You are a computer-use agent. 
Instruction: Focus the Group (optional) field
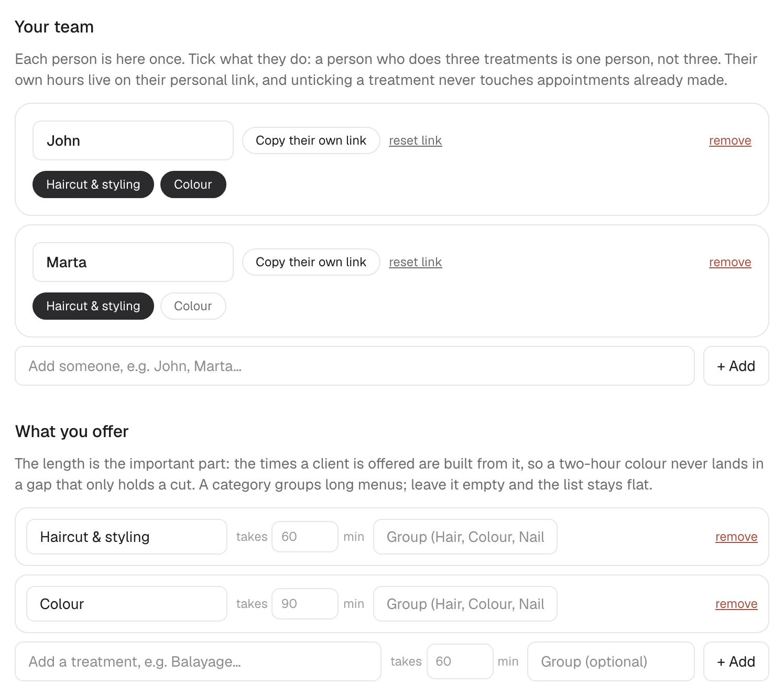tap(611, 661)
